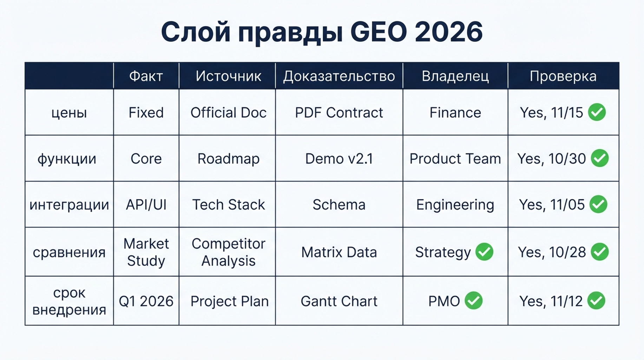644x360 pixels.
Task: Click the PDF Contract cell
Action: (x=339, y=112)
